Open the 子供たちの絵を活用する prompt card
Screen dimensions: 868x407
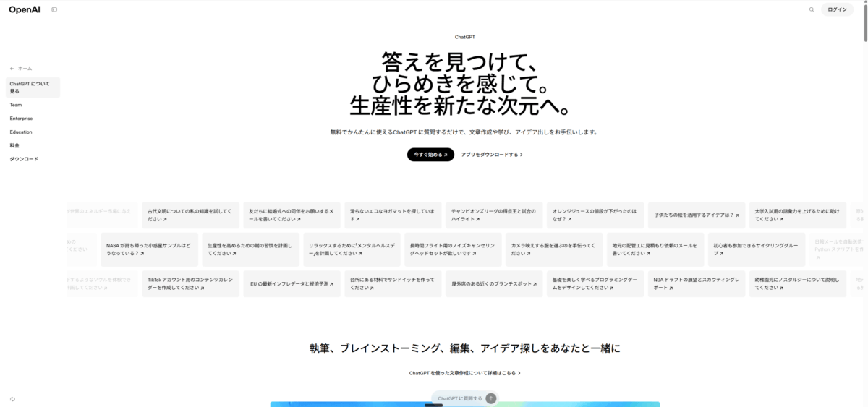[697, 215]
